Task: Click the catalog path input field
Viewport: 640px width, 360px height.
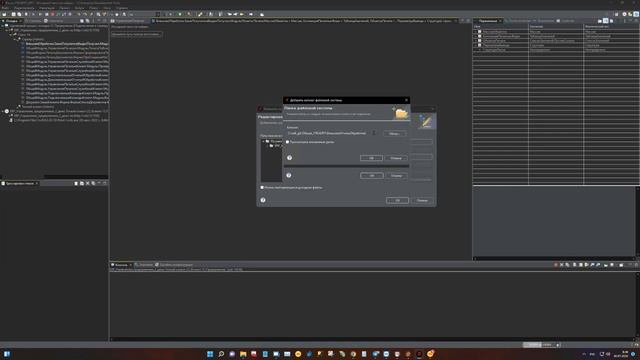Action: [331, 133]
